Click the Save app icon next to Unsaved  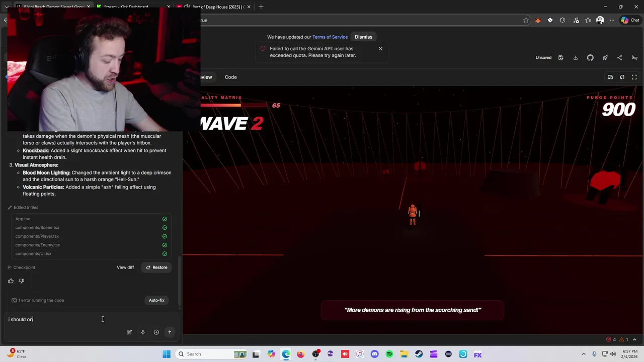click(560, 58)
